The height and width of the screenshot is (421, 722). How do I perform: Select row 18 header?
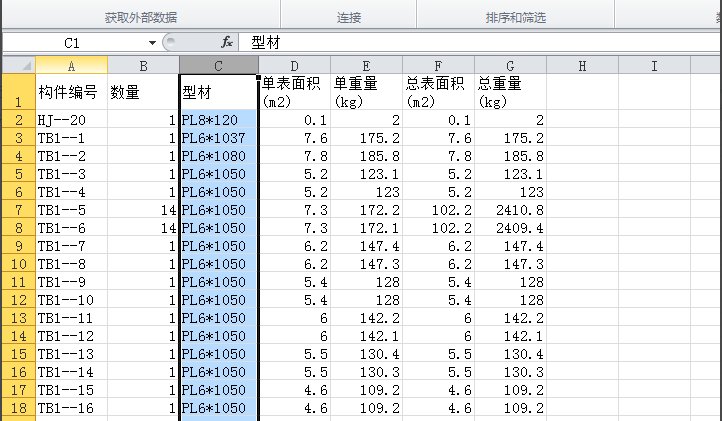(x=19, y=408)
